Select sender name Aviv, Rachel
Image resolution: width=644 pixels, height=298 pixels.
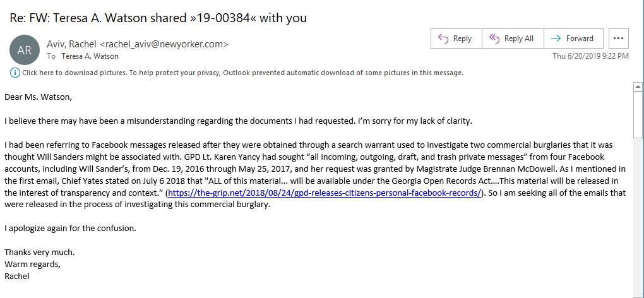coord(71,44)
